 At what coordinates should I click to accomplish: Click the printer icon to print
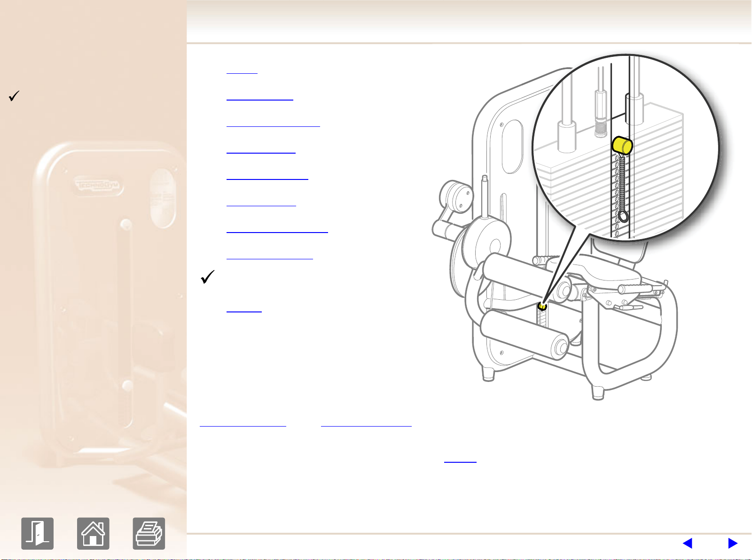pos(149,533)
